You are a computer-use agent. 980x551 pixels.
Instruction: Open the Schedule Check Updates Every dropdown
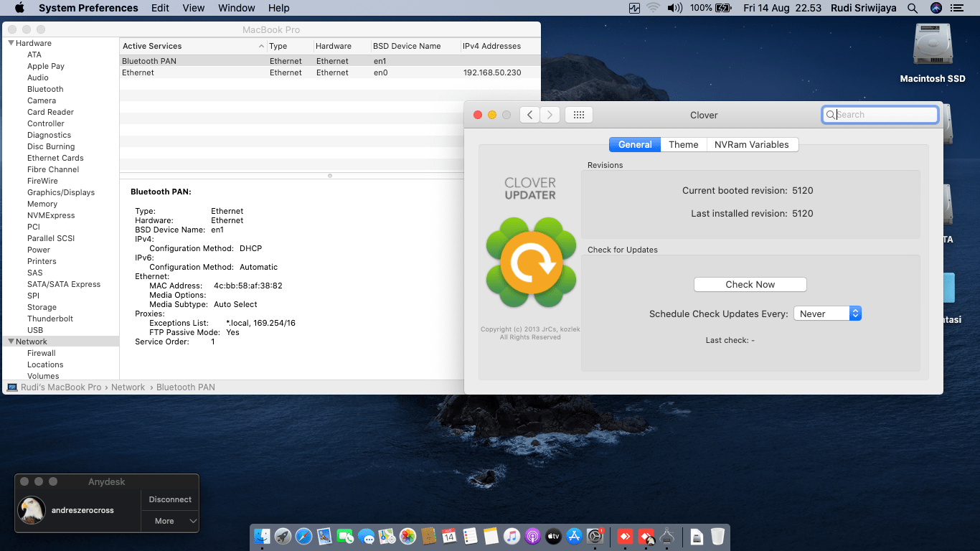click(827, 314)
